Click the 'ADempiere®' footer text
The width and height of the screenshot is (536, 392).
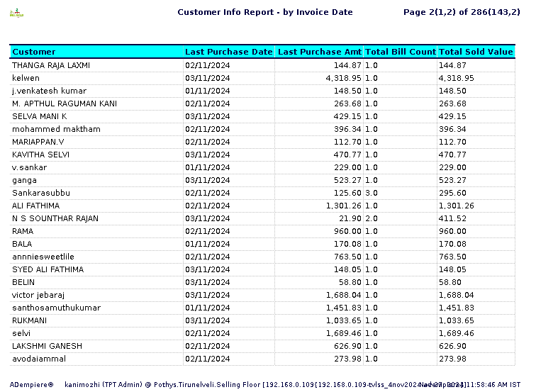(x=31, y=384)
